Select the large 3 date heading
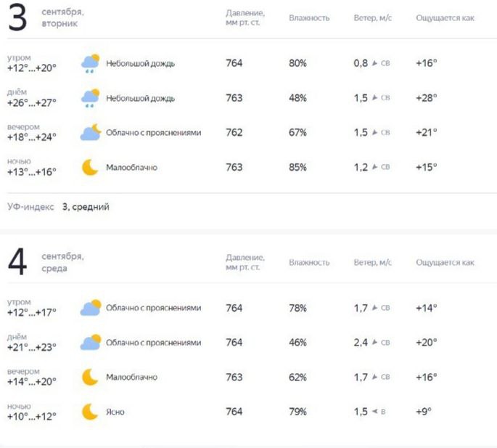Image resolution: width=497 pixels, height=448 pixels. (17, 17)
